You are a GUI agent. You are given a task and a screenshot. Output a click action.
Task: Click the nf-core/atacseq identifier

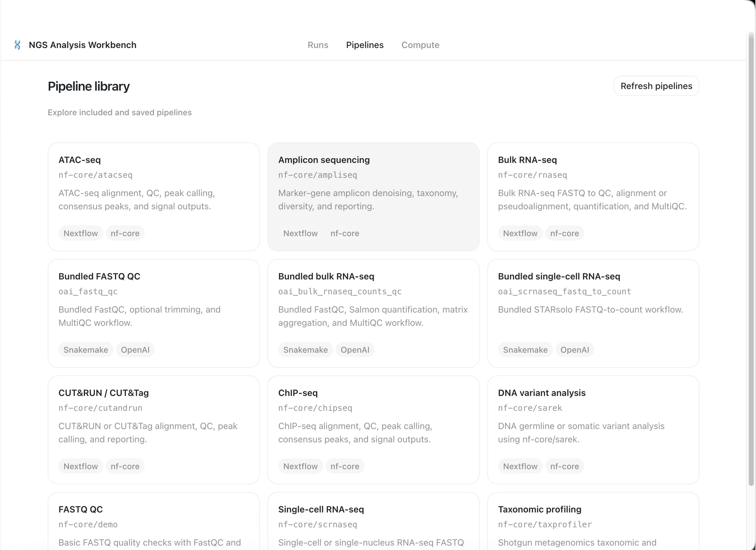click(95, 175)
